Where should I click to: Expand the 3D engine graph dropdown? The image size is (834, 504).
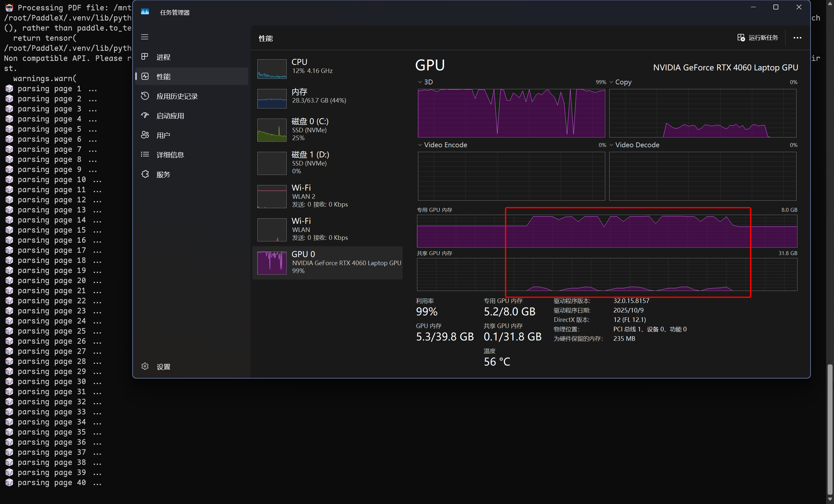420,82
